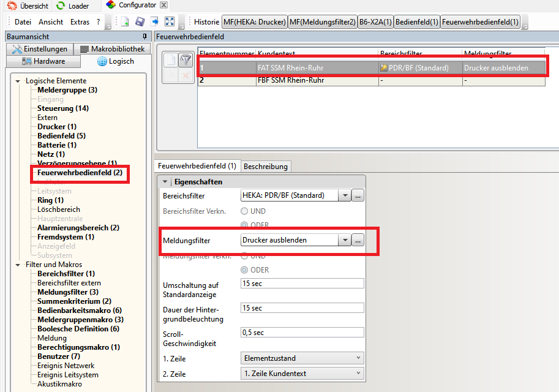This screenshot has height=392, width=559.
Task: Select Meldergruppe (3) in the tree
Action: point(67,90)
